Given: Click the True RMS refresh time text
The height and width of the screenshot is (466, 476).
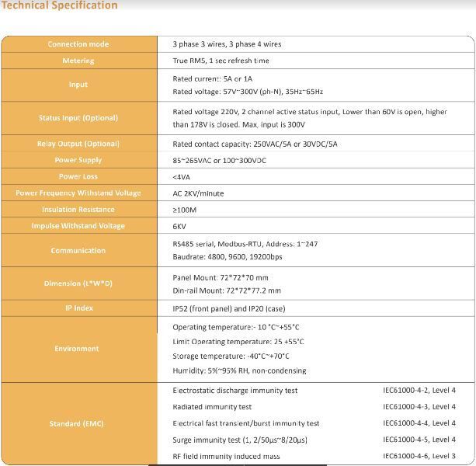Looking at the screenshot, I should (221, 61).
